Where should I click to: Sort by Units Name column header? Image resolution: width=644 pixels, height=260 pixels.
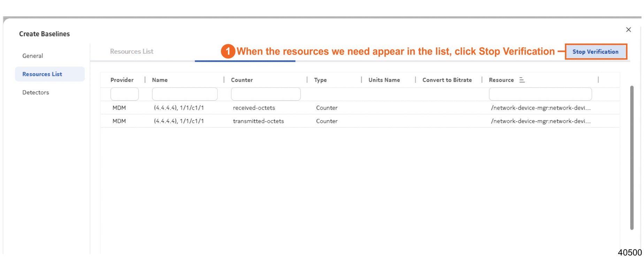384,80
